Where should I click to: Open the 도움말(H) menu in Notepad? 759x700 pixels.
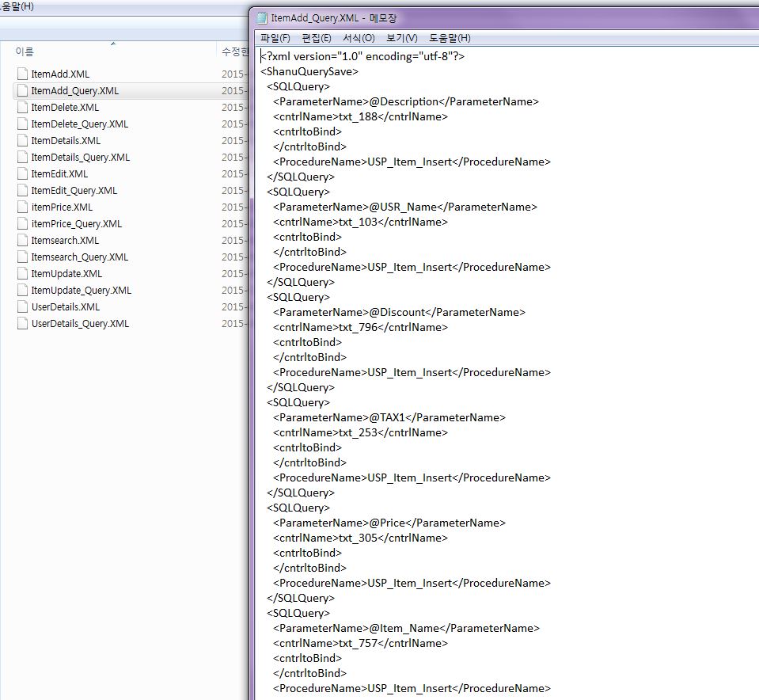click(x=450, y=38)
